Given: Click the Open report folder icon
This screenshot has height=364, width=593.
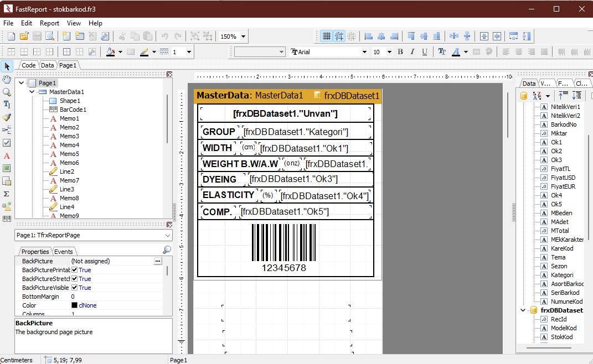Looking at the screenshot, I should tap(24, 37).
